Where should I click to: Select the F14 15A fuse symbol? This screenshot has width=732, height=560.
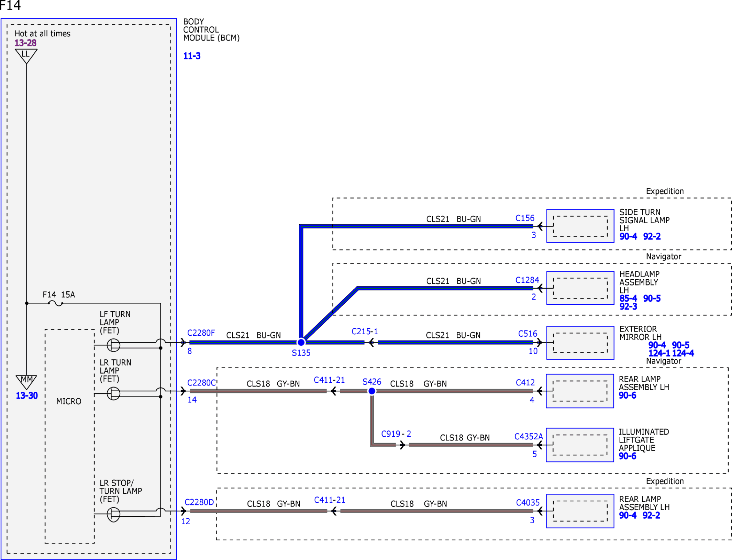pyautogui.click(x=56, y=303)
